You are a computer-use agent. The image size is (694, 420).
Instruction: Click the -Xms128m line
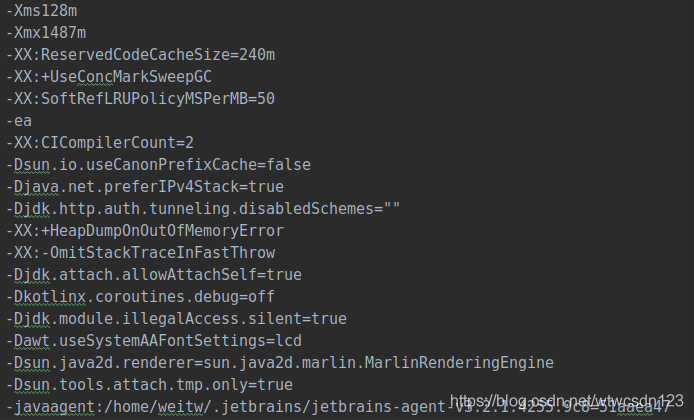pos(42,11)
